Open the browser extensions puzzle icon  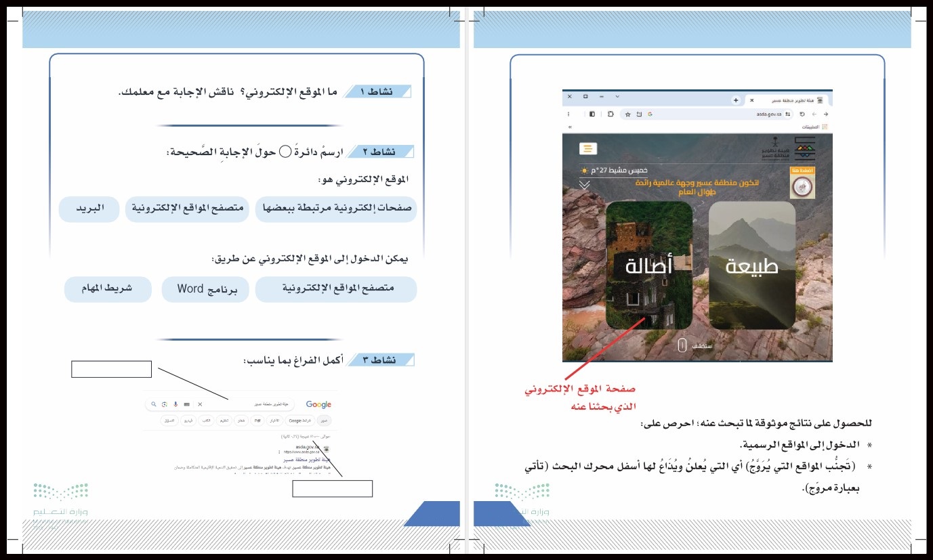tap(610, 114)
